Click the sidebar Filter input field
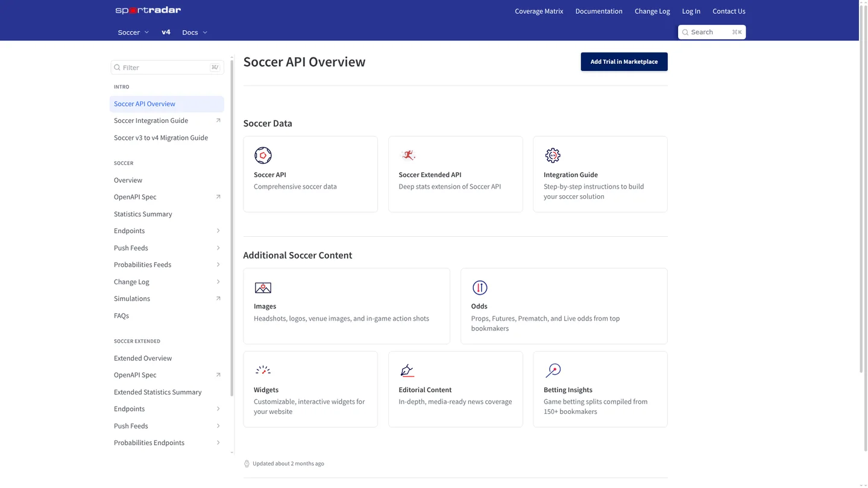This screenshot has width=868, height=488. (167, 67)
